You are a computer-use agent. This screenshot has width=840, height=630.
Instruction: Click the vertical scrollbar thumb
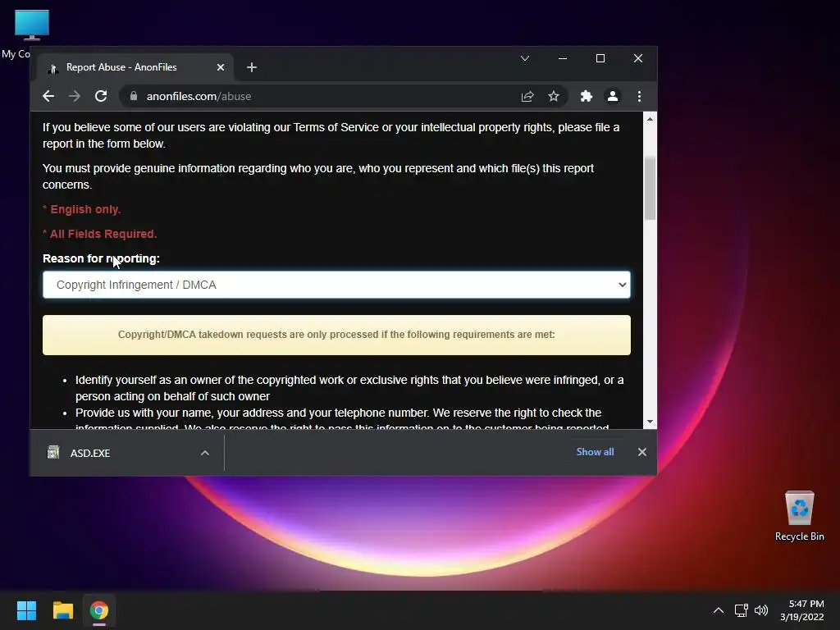pyautogui.click(x=650, y=188)
